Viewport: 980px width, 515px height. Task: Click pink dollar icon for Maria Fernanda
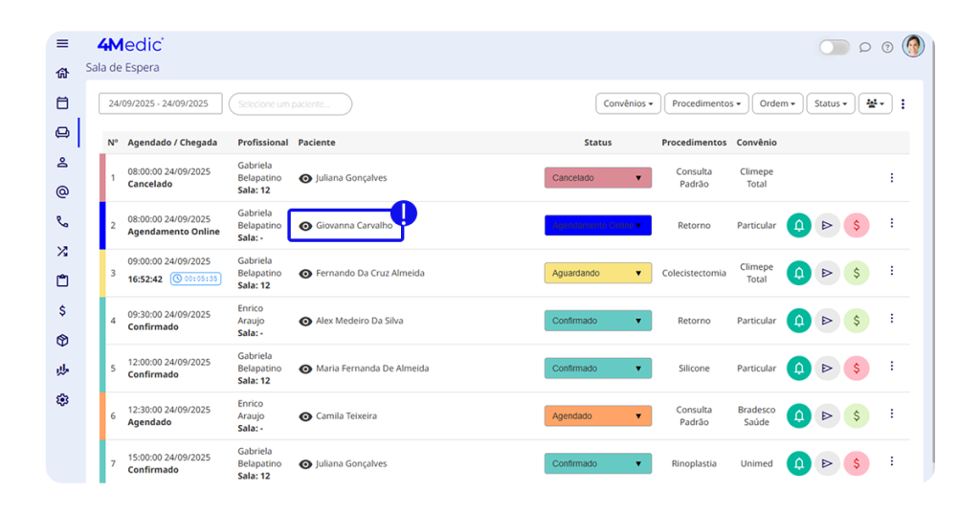(x=856, y=369)
